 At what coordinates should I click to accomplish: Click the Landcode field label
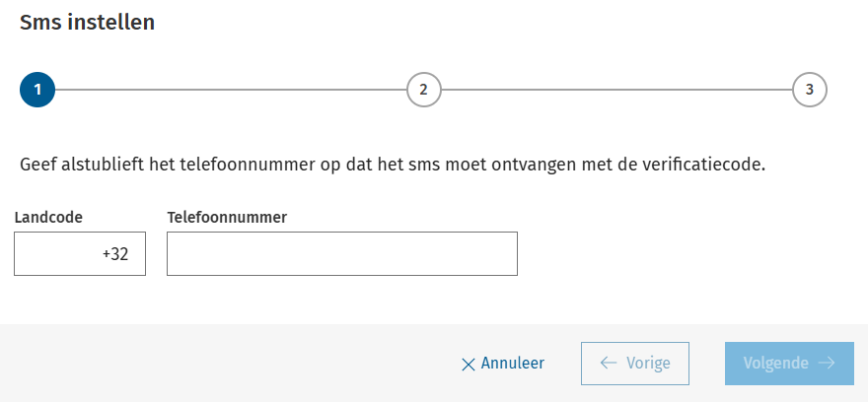tap(48, 216)
